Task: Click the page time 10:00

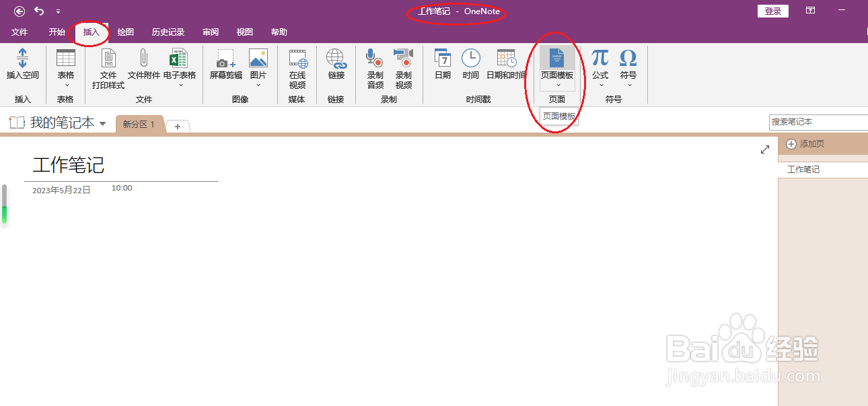Action: (122, 188)
